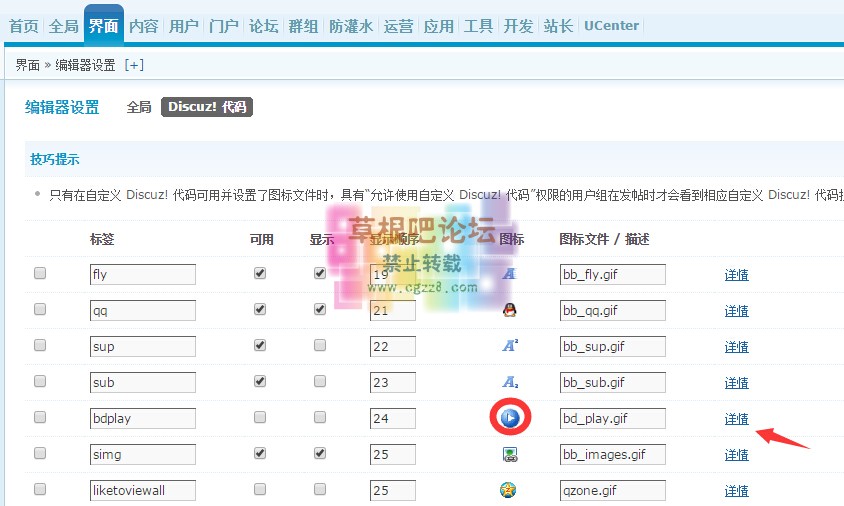The height and width of the screenshot is (506, 844).
Task: Check the liketoviewall 显示 checkbox
Action: (320, 489)
